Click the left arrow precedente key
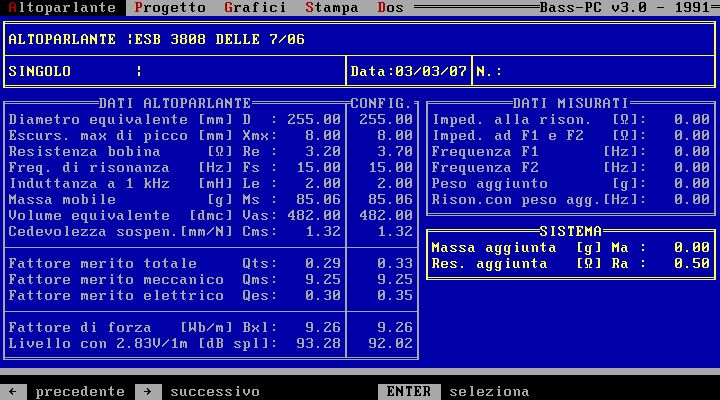Screen dimensions: 720x400 (13, 392)
